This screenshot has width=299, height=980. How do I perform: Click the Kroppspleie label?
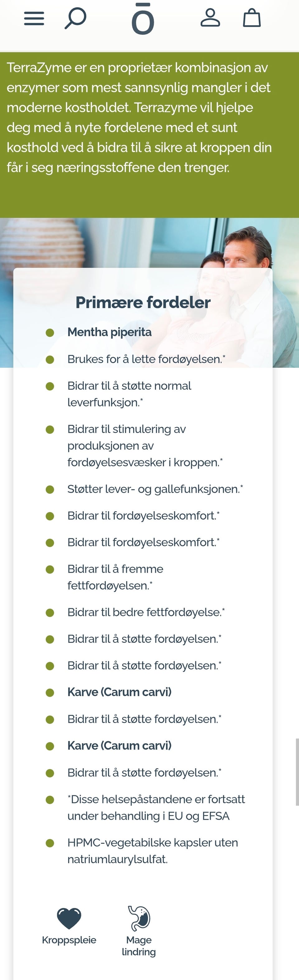pyautogui.click(x=69, y=940)
